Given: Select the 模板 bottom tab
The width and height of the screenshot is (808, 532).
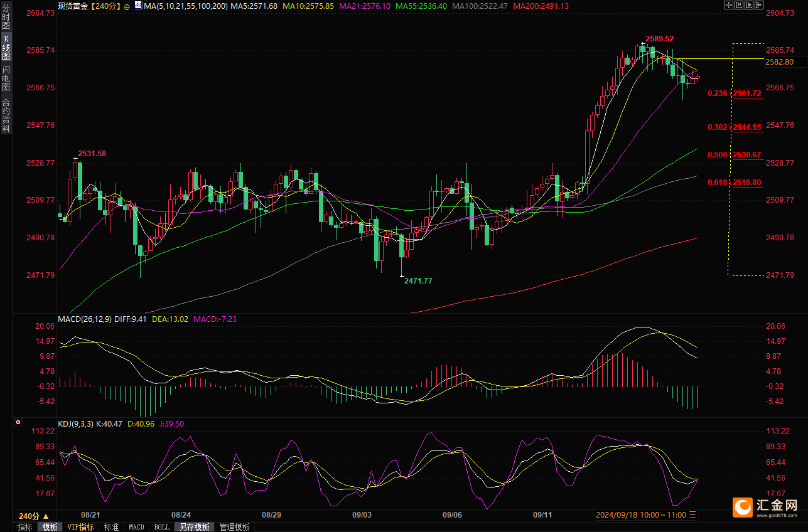Looking at the screenshot, I should pos(50,527).
